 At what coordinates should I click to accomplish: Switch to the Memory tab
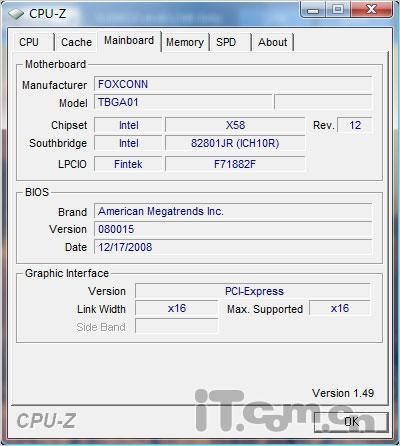tap(185, 42)
